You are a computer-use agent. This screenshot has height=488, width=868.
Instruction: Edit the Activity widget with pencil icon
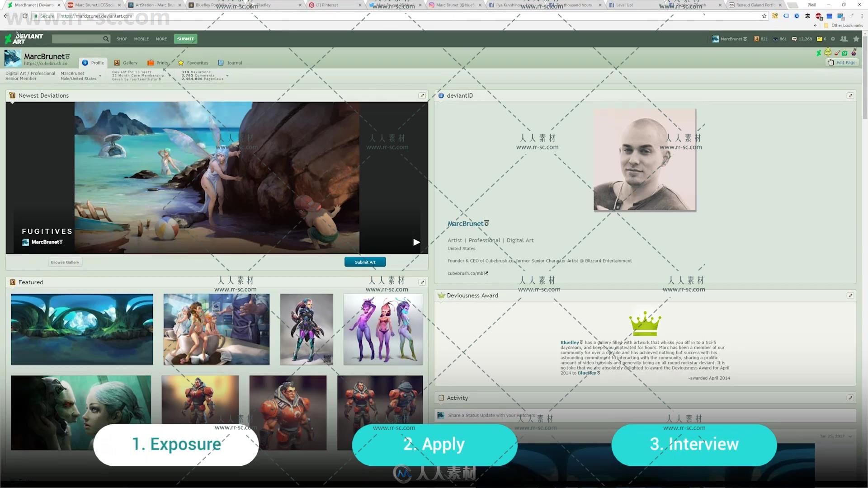point(850,398)
